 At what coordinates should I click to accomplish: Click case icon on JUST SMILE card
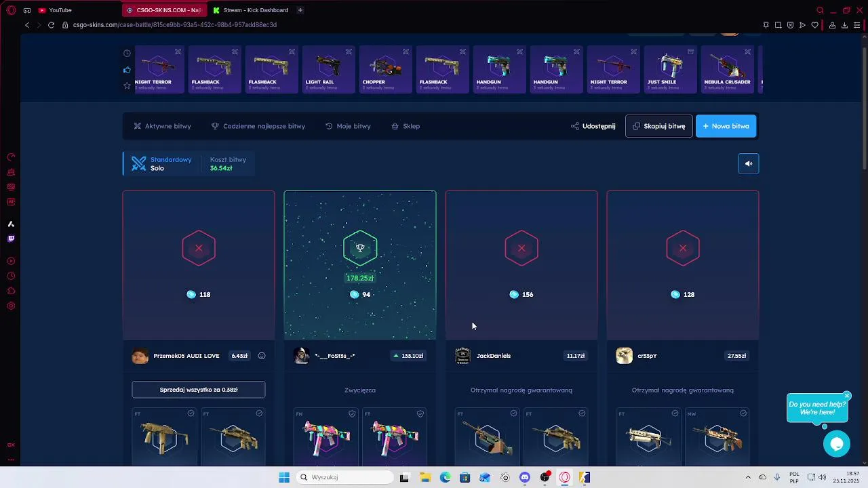click(x=690, y=52)
